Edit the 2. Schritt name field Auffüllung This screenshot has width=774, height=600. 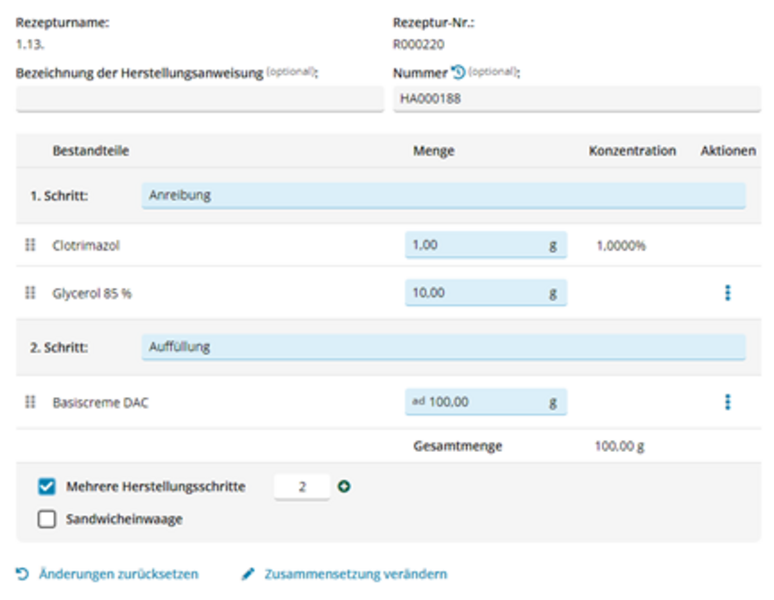[443, 347]
